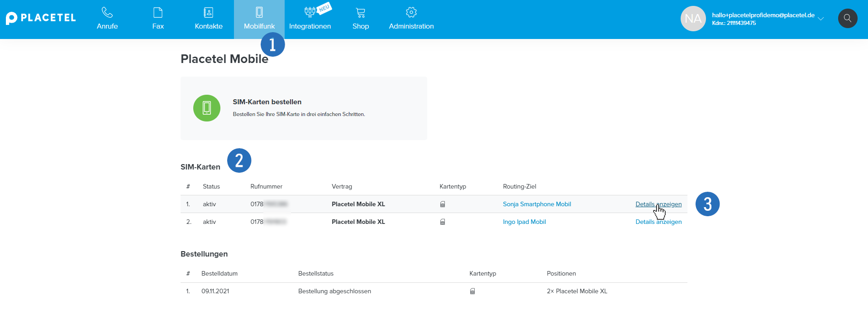868x320 pixels.
Task: Click Placetel Mobile XL in second SIM row
Action: pos(358,222)
